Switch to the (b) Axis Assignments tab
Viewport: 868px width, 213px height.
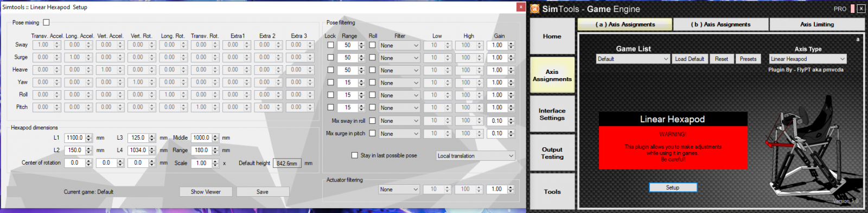pyautogui.click(x=721, y=24)
